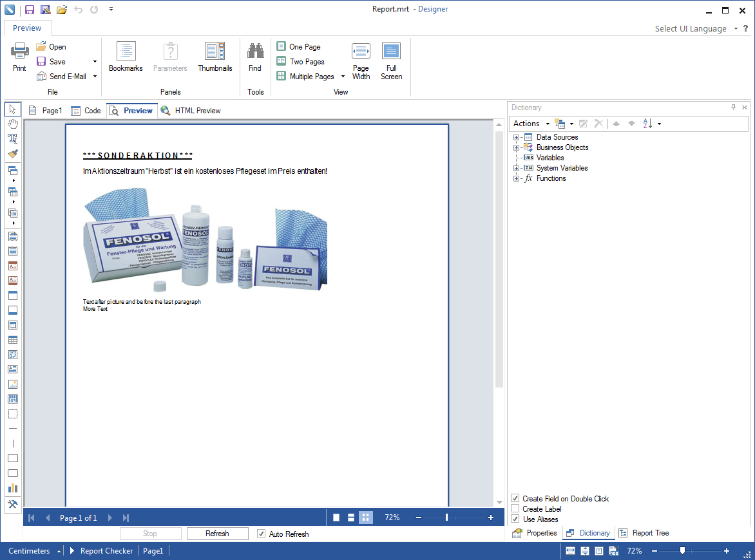
Task: Select the Hand tool in the left toolbox
Action: coord(12,124)
